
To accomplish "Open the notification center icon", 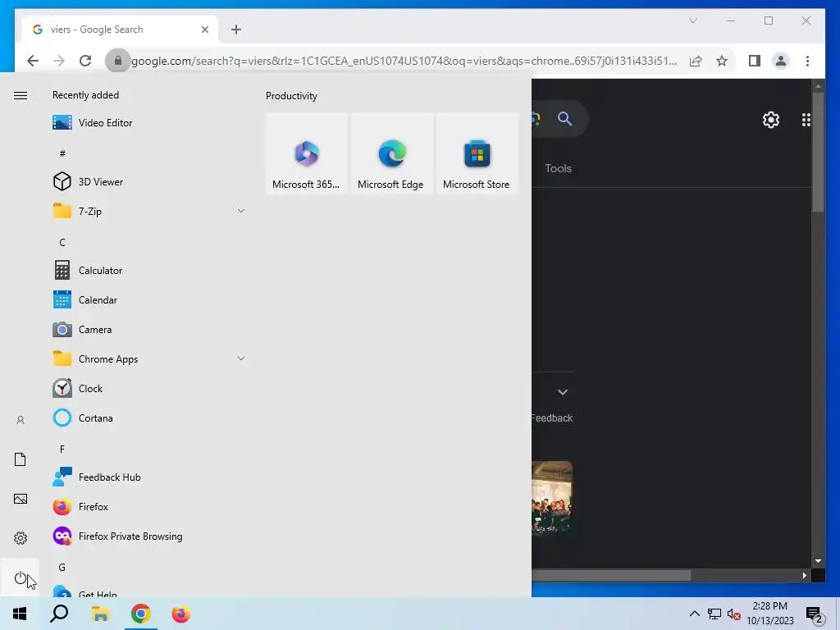I will click(x=814, y=614).
